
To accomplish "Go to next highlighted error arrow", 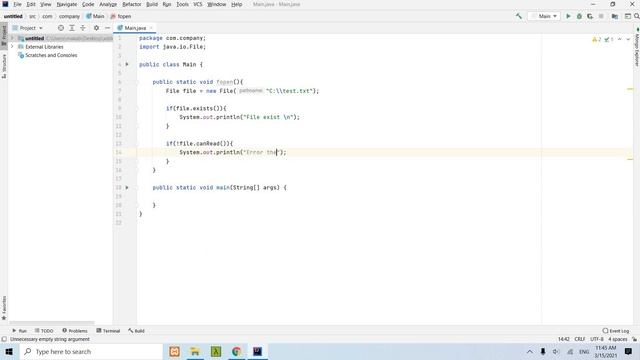I will tap(628, 40).
